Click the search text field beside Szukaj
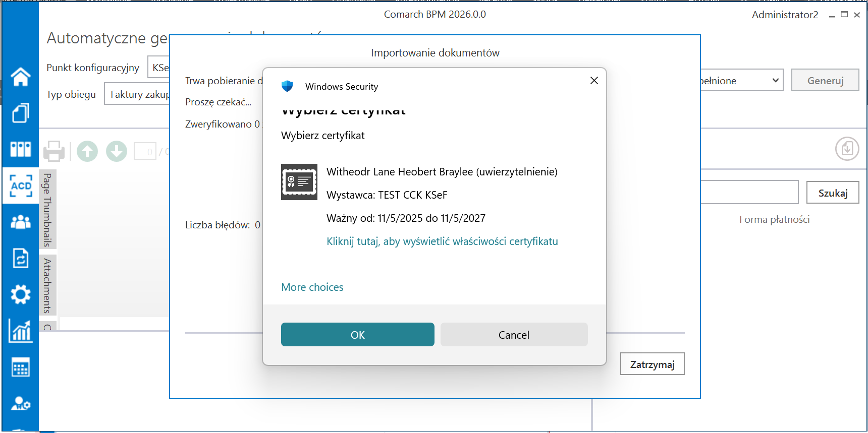Image resolution: width=868 pixels, height=433 pixels. [x=749, y=192]
